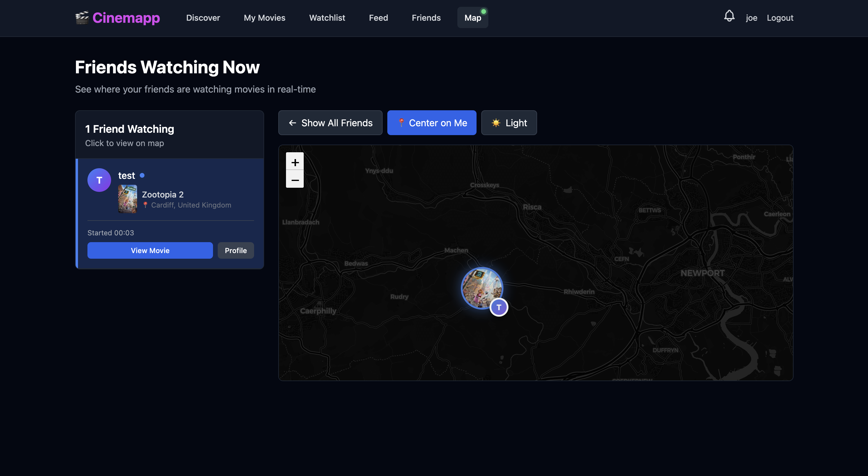
Task: Click the purple T avatar in friend card
Action: click(x=99, y=180)
